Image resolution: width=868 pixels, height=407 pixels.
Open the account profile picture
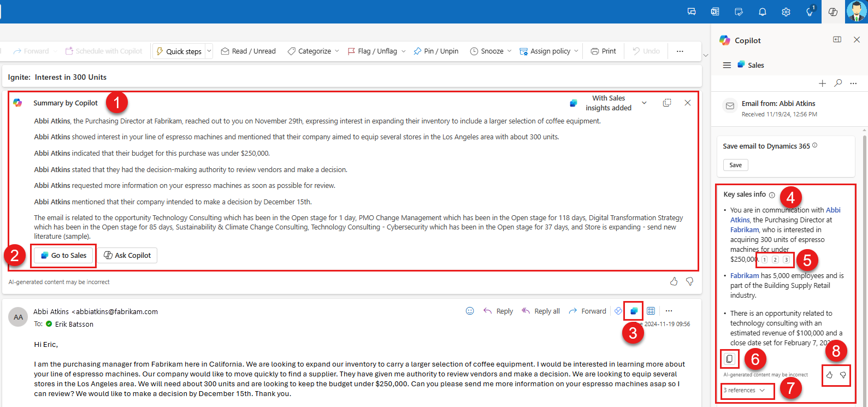coord(856,11)
